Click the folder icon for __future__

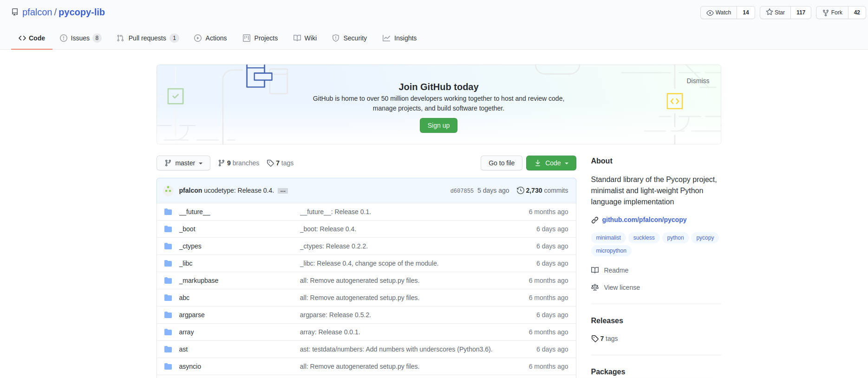tap(168, 212)
